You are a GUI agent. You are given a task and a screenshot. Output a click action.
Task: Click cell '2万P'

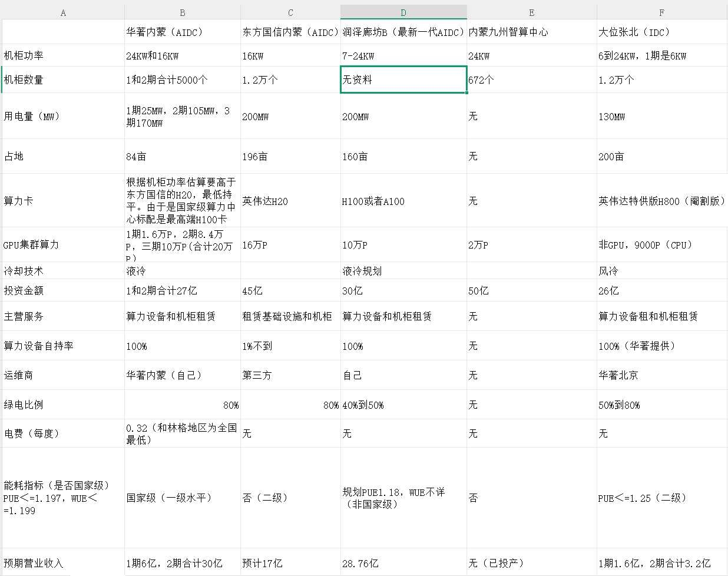[x=532, y=244]
